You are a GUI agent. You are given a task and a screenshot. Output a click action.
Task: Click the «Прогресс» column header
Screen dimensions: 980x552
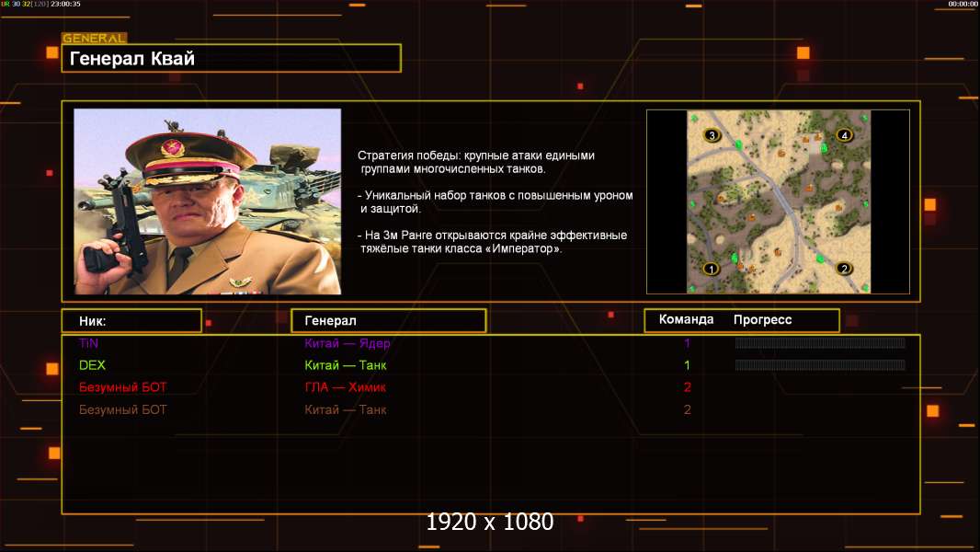762,320
